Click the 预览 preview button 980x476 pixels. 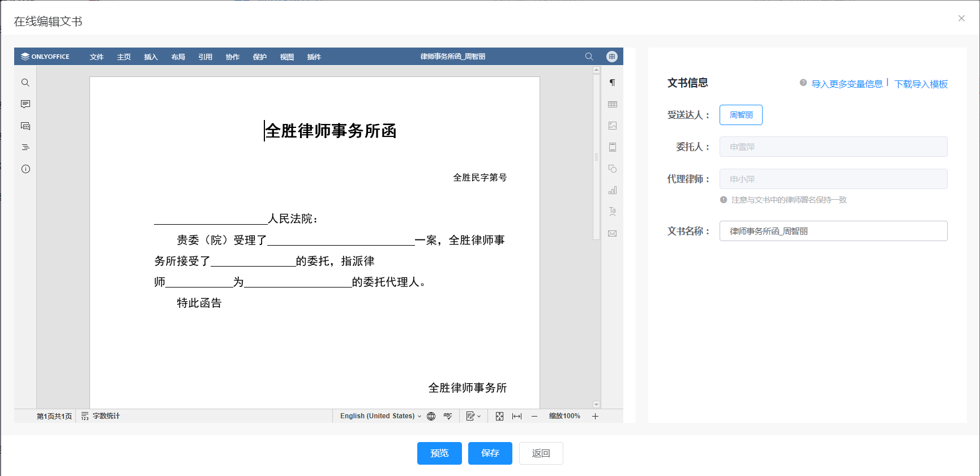point(439,453)
